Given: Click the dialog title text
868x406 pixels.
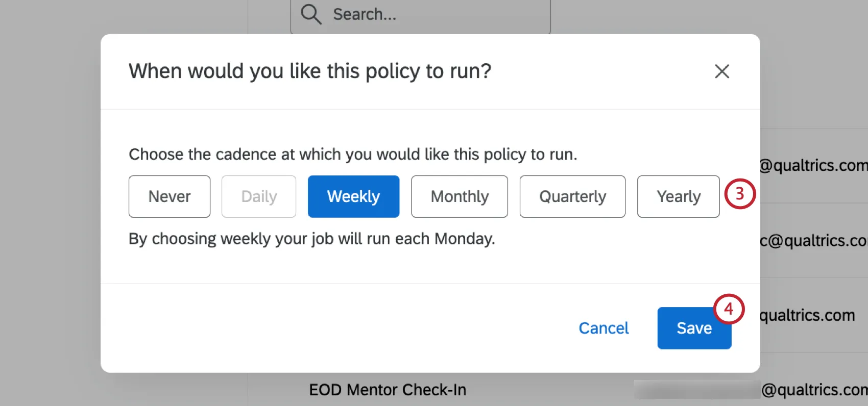Looking at the screenshot, I should coord(309,71).
